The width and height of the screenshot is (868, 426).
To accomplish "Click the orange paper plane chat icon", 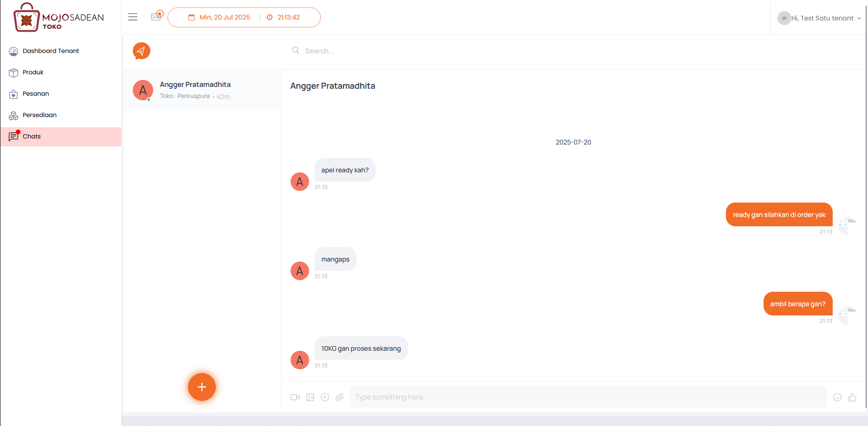I will pos(142,51).
